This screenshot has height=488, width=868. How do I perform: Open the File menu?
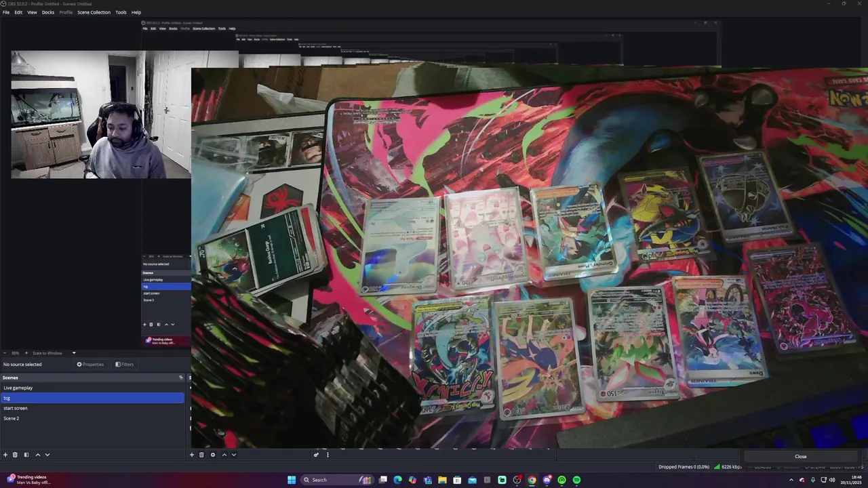(6, 12)
